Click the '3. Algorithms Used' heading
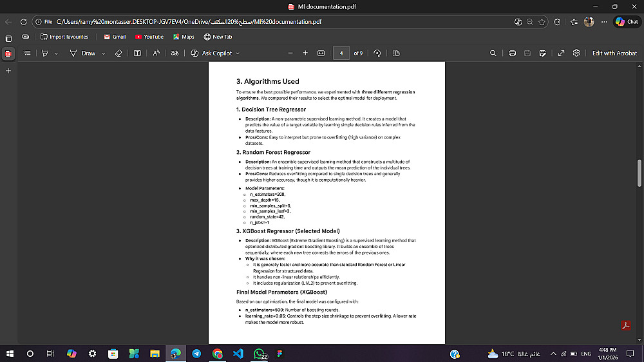This screenshot has height=362, width=644. [267, 81]
